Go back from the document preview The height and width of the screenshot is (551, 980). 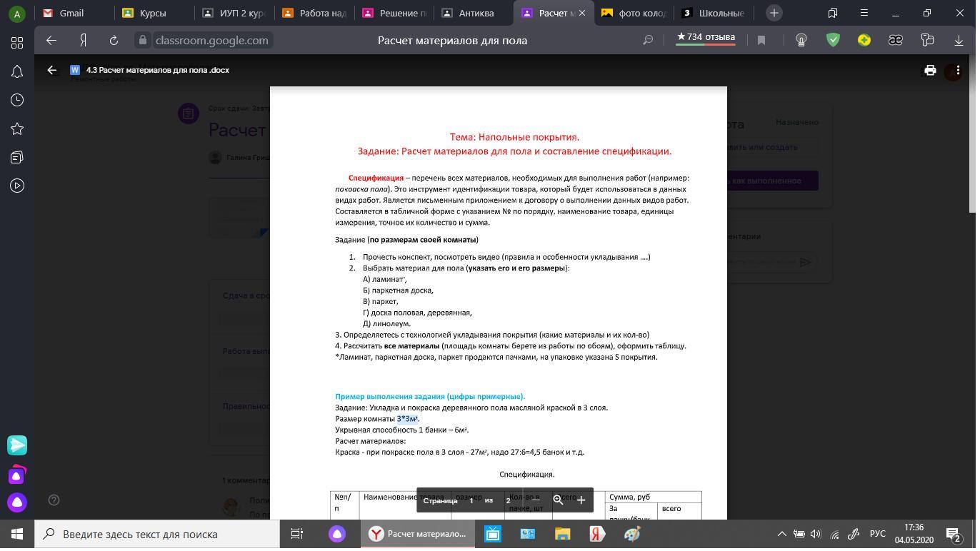pyautogui.click(x=51, y=70)
